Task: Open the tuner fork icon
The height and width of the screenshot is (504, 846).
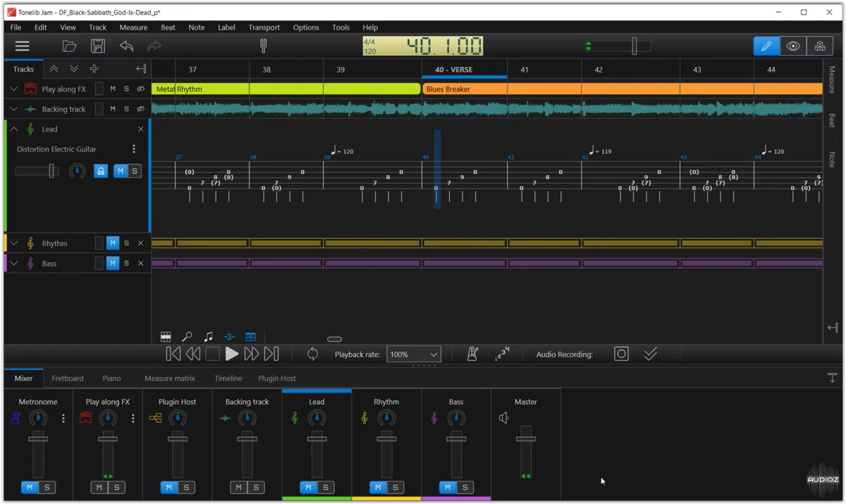Action: (x=264, y=46)
